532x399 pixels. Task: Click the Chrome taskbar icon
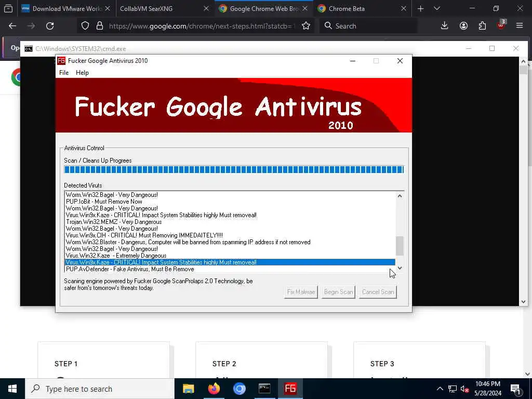point(239,389)
